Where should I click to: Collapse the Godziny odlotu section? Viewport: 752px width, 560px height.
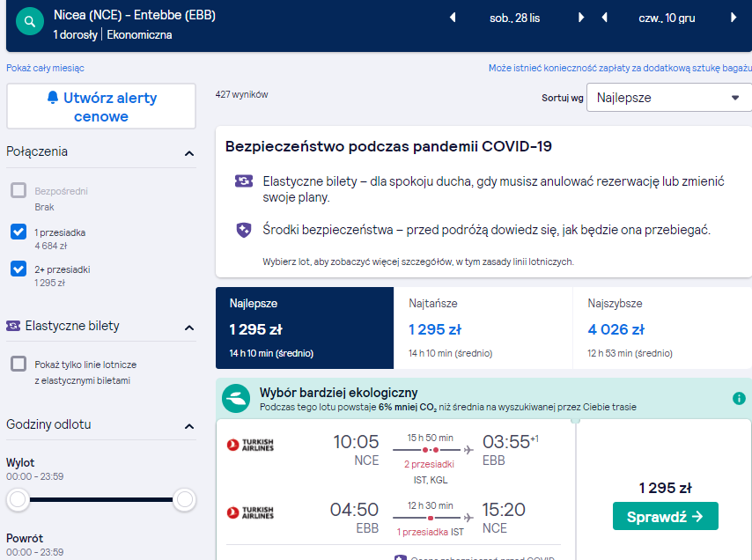(189, 426)
